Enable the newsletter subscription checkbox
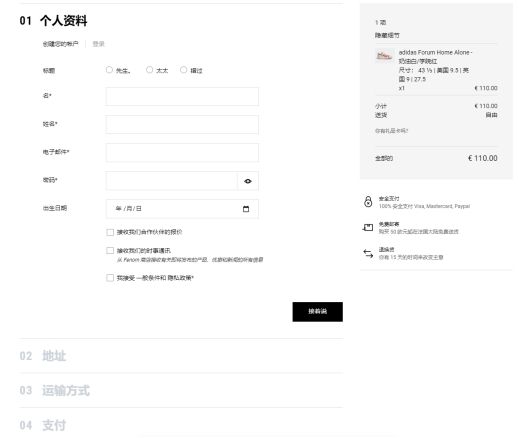Viewport: 519px width, 438px height. [110, 250]
